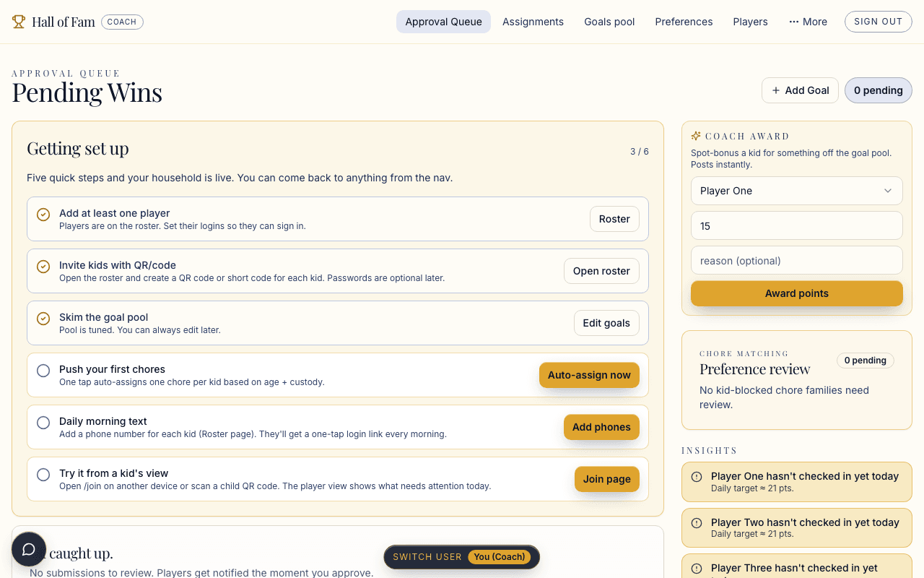Open the Players tab
The image size is (924, 578).
click(x=751, y=22)
